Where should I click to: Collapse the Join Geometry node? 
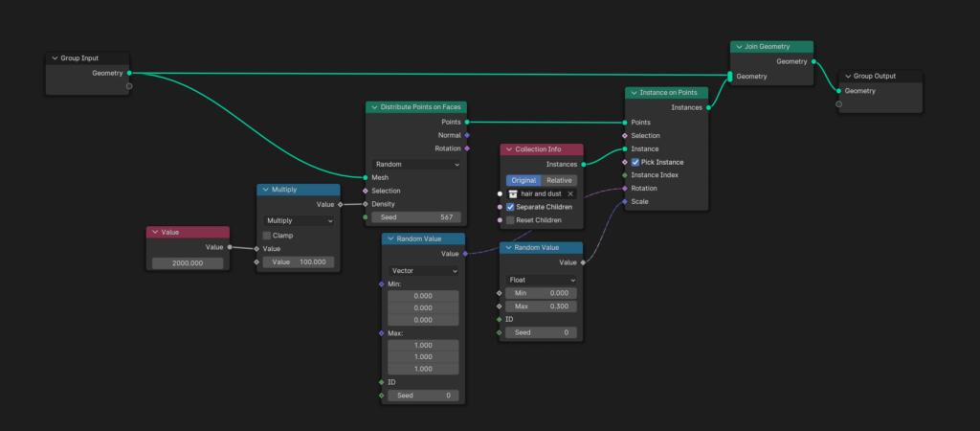739,46
